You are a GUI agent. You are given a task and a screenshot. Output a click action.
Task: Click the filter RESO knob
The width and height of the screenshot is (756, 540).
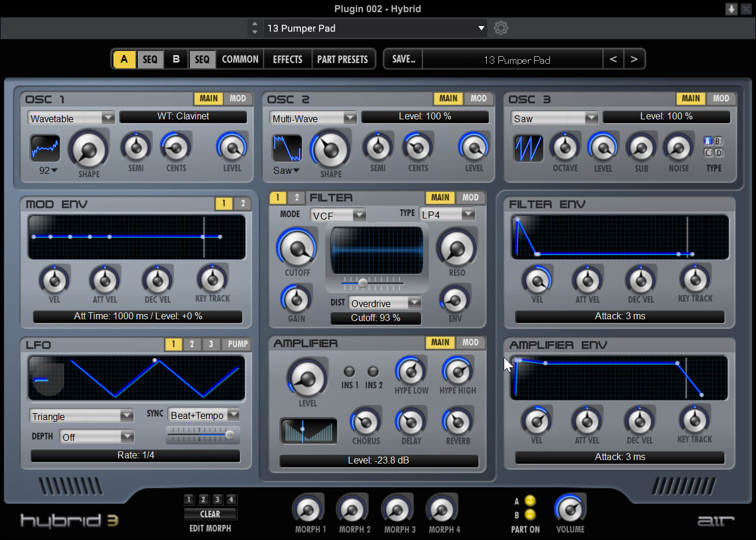[x=456, y=247]
